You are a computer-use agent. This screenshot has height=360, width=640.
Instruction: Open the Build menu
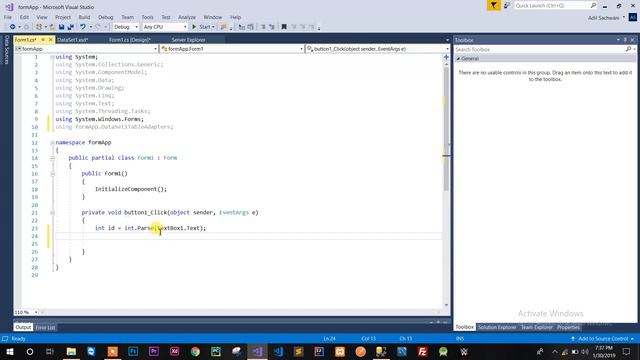pos(84,17)
